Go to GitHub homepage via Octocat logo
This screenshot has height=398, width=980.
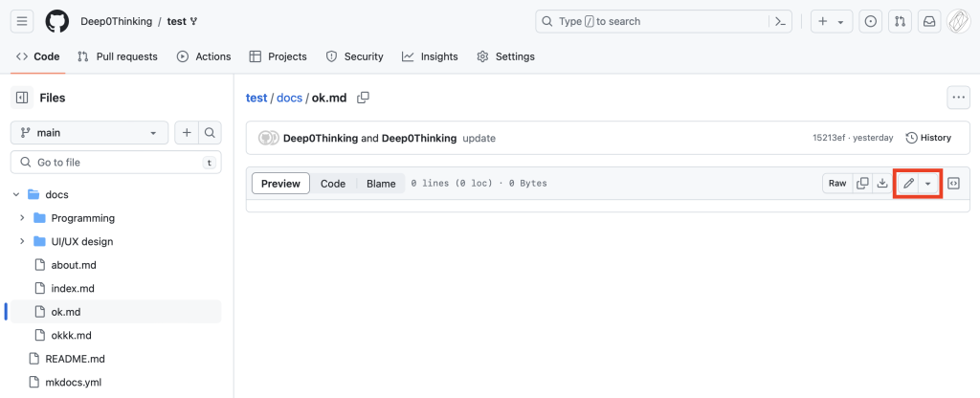pos(56,21)
